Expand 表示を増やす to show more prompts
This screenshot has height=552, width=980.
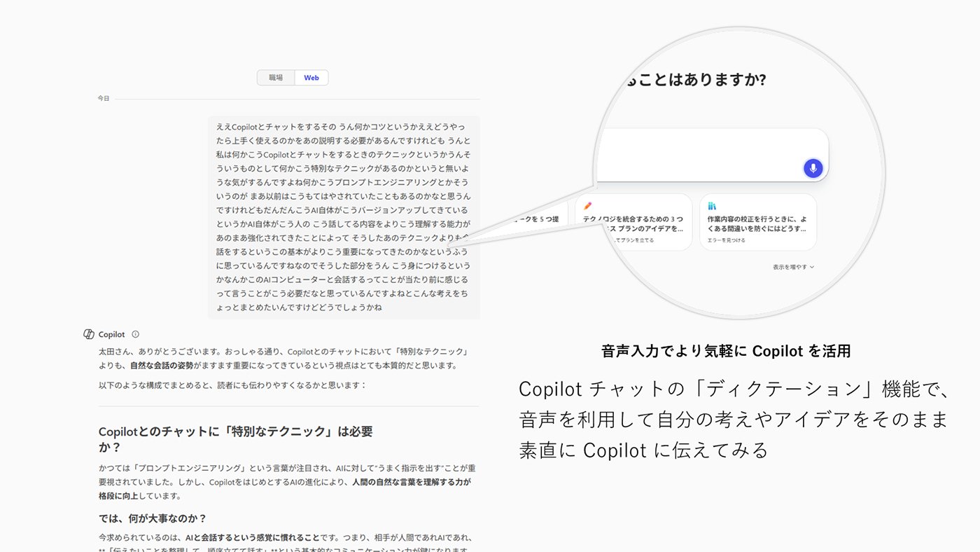tap(793, 267)
